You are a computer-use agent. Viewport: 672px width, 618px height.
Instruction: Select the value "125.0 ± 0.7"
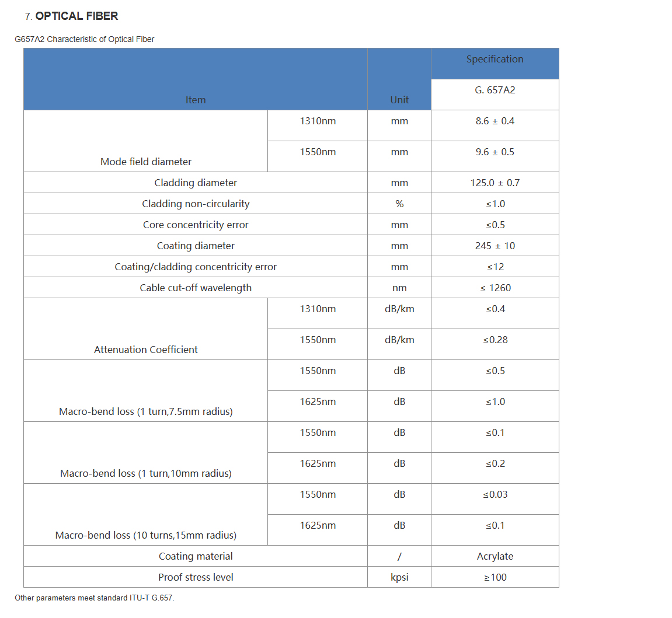(x=495, y=183)
